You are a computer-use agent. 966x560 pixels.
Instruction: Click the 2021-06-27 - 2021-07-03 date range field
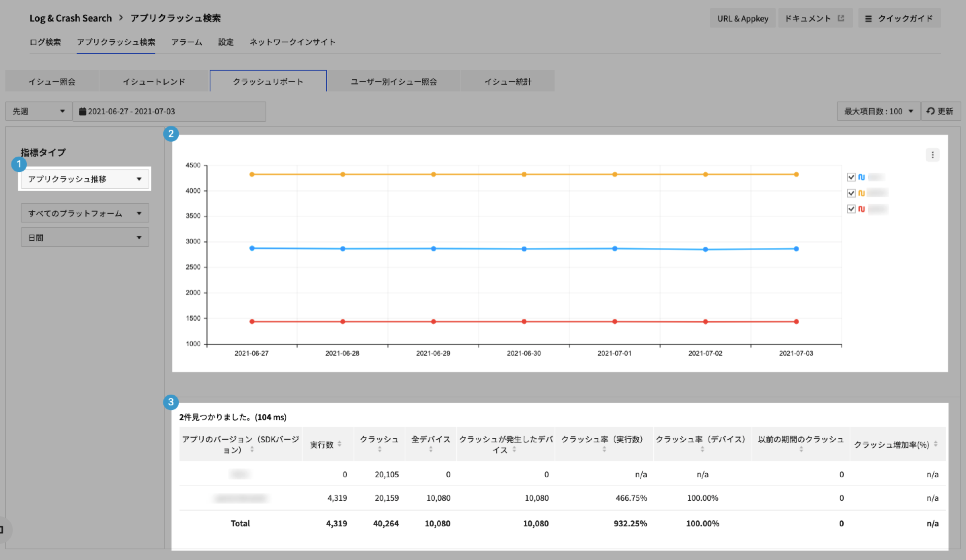169,111
